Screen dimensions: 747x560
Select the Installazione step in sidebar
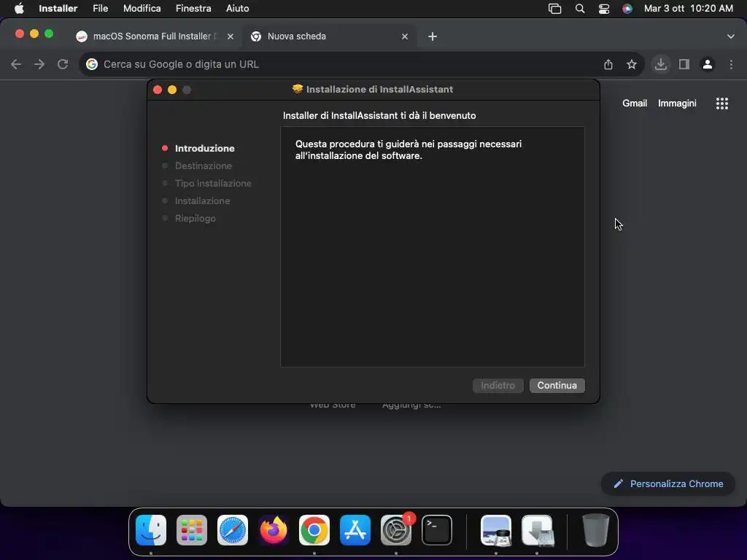pyautogui.click(x=202, y=201)
